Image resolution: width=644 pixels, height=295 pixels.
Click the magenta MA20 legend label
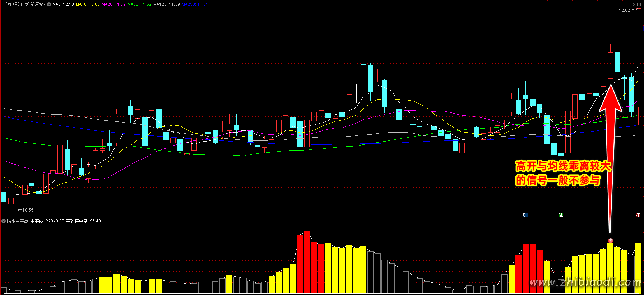113,4
